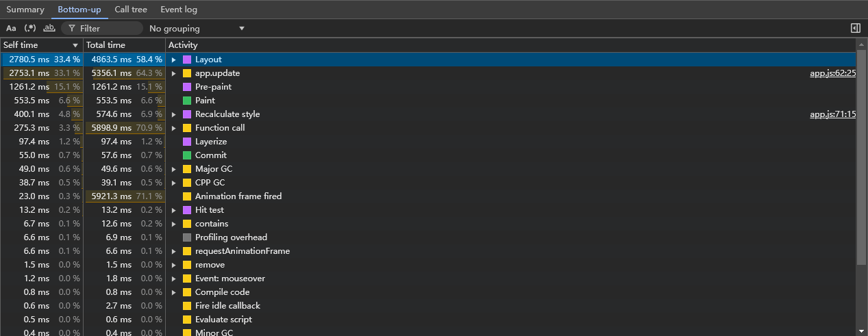Open the Event log tab
This screenshot has width=868, height=336.
pyautogui.click(x=179, y=10)
